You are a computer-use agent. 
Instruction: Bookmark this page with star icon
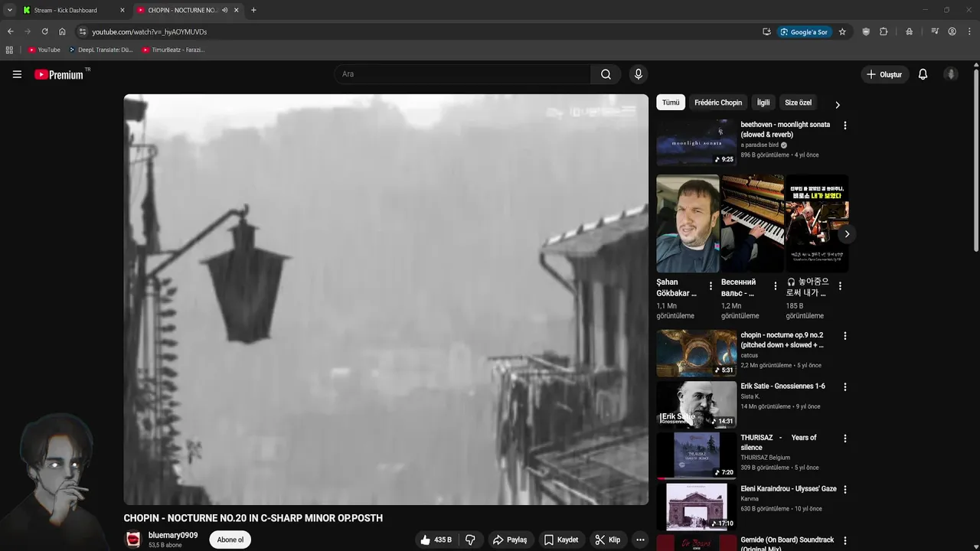coord(842,31)
